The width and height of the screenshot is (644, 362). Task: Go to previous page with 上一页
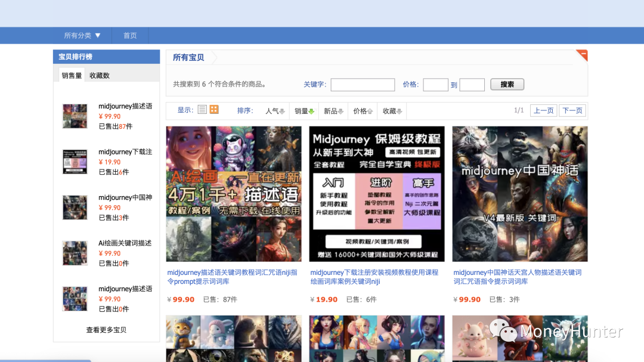click(x=543, y=110)
